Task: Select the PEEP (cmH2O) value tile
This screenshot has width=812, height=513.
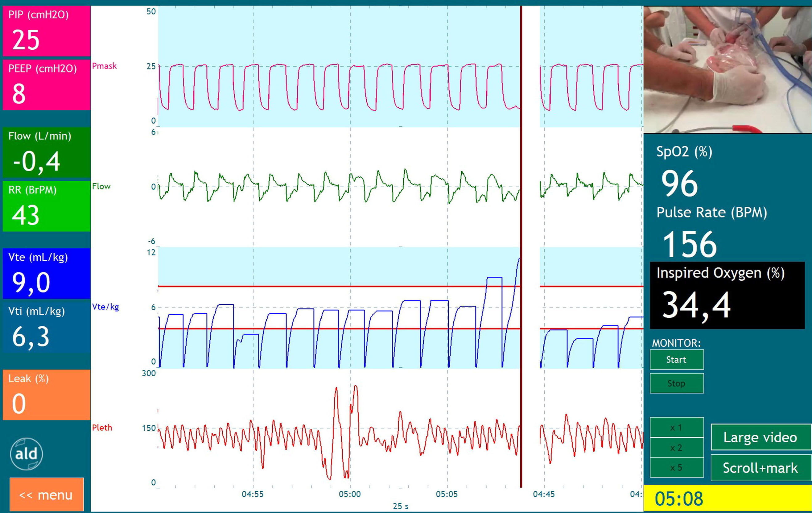Action: click(x=47, y=85)
